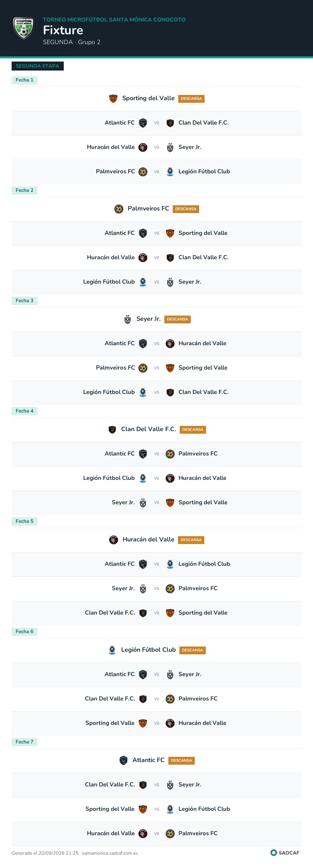Click Atlantic FC crest in Fecha 7 rest row
The width and height of the screenshot is (313, 868).
click(x=123, y=760)
